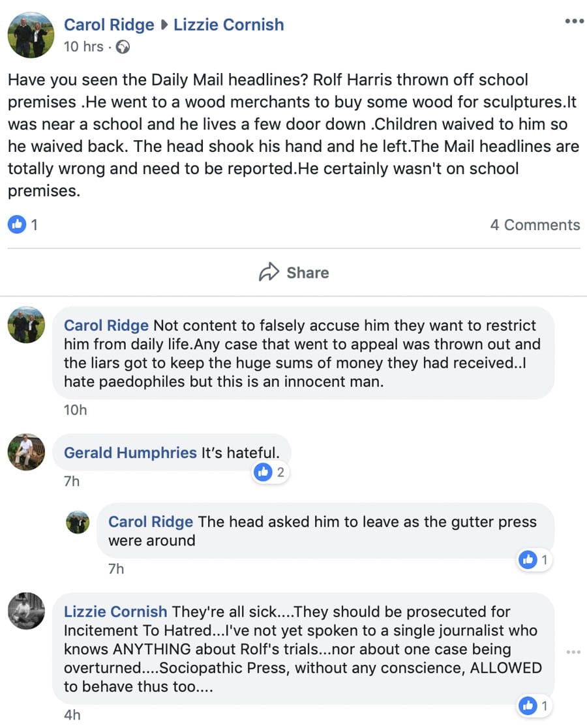Click the 10 hrs post timestamp

pos(83,47)
